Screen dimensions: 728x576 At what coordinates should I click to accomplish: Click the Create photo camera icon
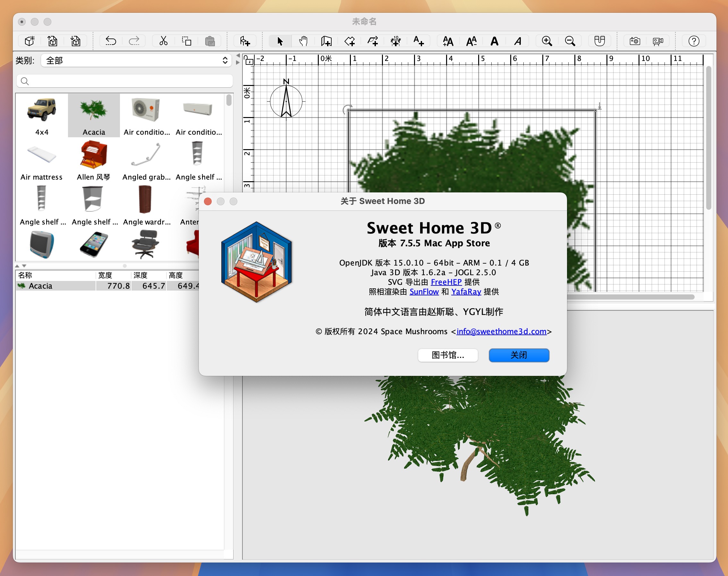tap(635, 41)
